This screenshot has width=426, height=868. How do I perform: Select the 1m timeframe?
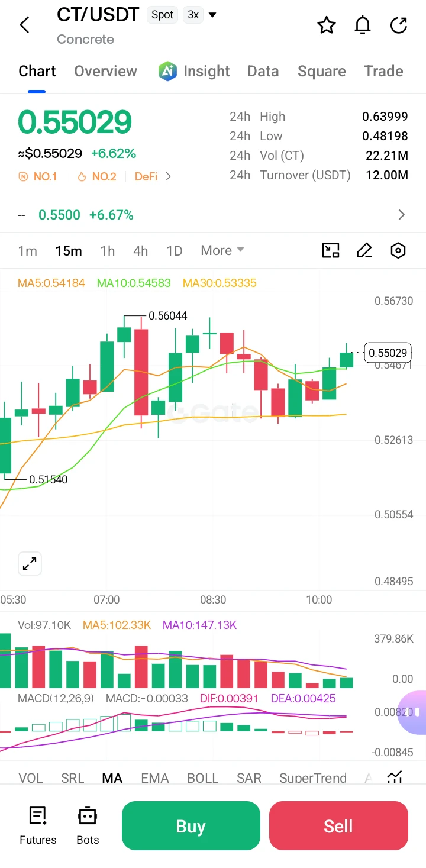pos(28,250)
